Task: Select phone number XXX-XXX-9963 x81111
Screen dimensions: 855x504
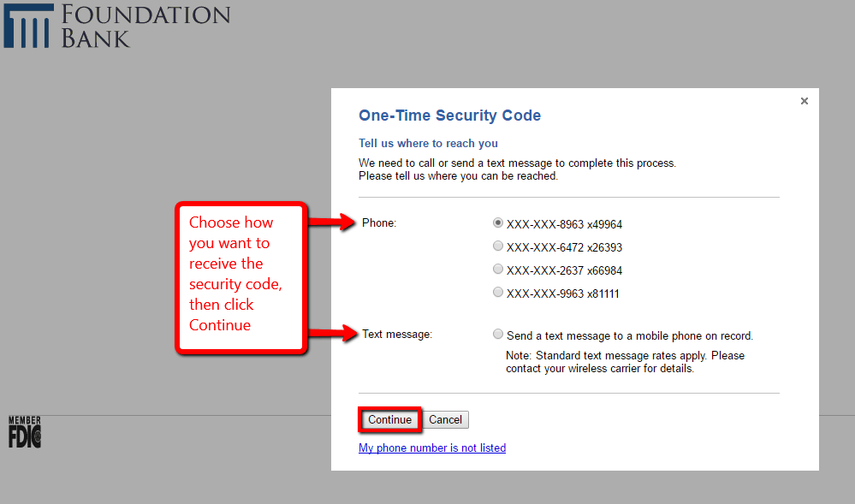Action: coord(498,292)
